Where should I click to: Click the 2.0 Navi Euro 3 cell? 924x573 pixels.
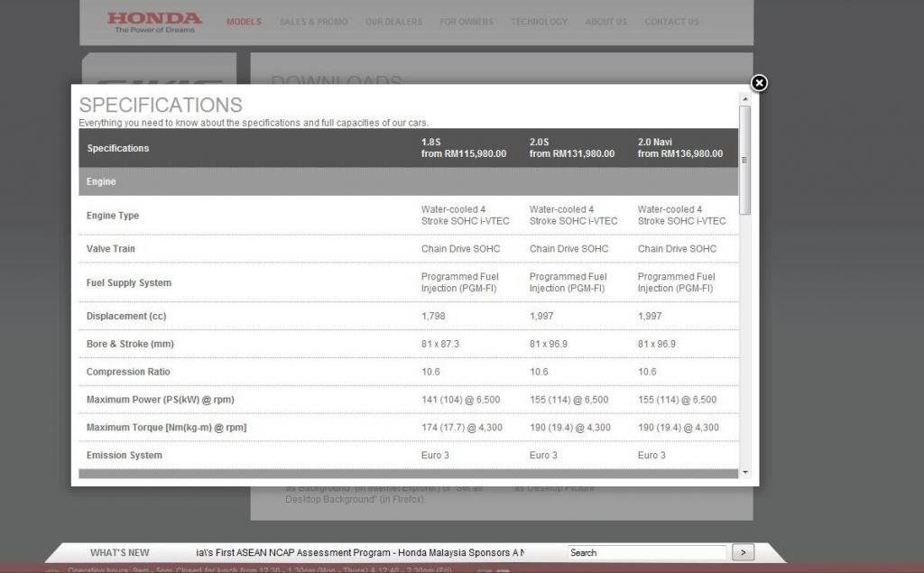pos(651,455)
